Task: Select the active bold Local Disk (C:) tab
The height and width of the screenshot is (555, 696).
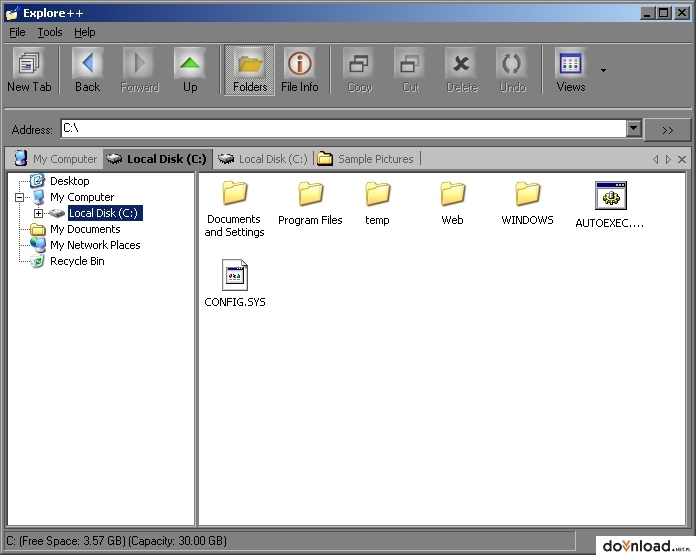Action: [157, 159]
